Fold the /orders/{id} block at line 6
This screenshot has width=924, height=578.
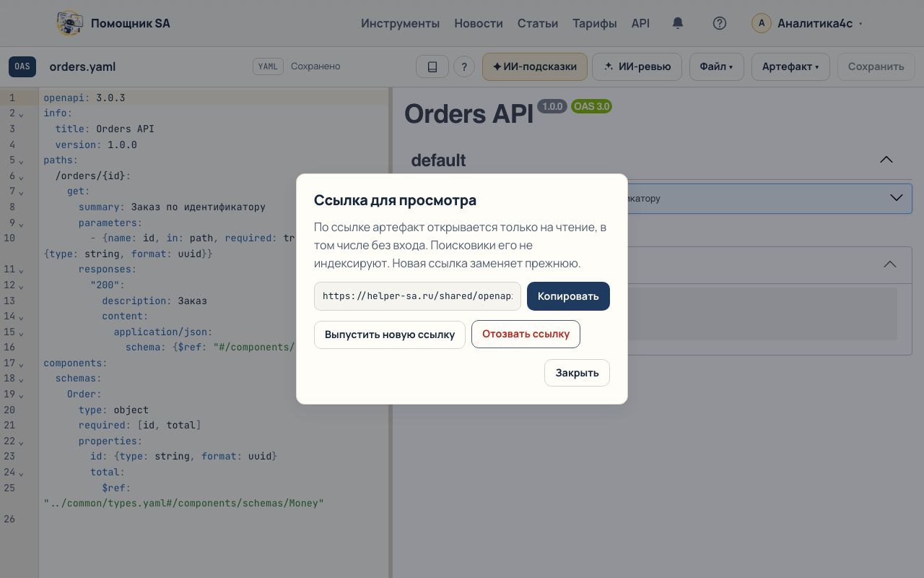pos(21,177)
